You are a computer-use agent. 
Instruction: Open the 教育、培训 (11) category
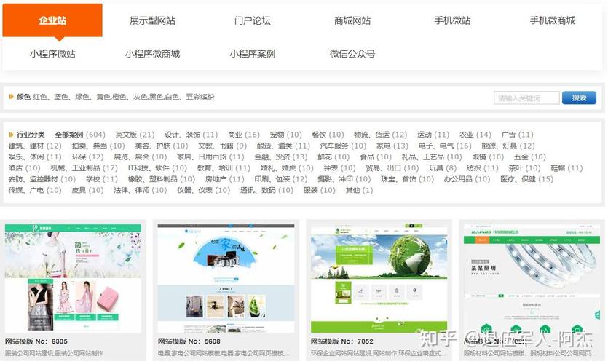[224, 168]
